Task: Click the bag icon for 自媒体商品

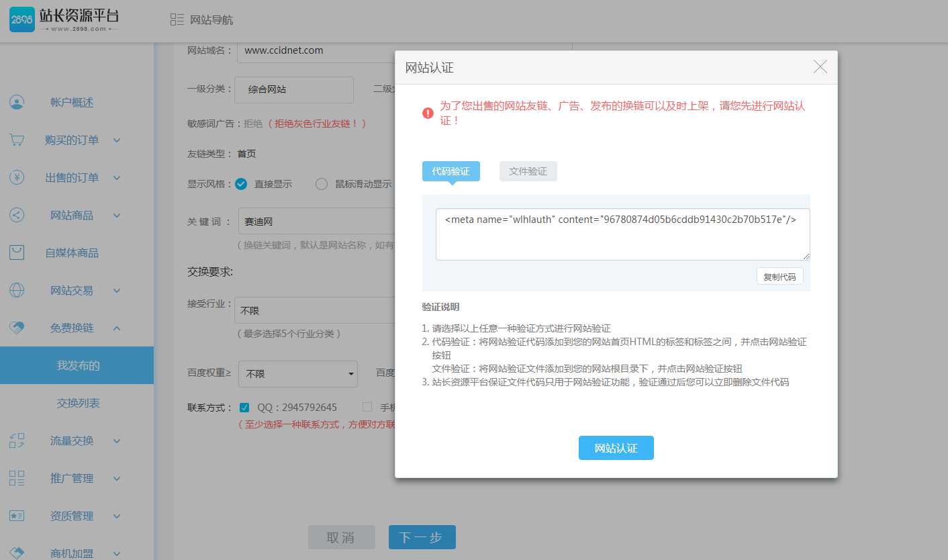Action: tap(17, 253)
